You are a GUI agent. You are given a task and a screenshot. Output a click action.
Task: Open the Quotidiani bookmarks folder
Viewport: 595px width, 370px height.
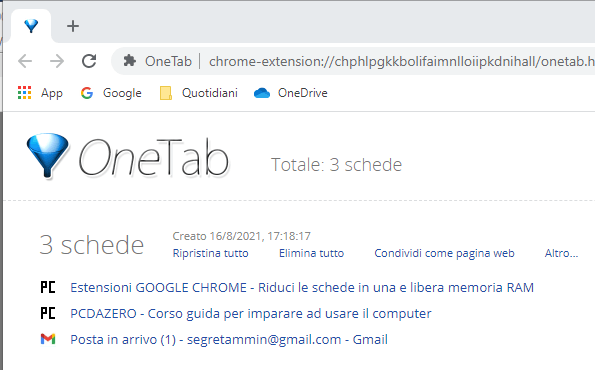point(199,93)
